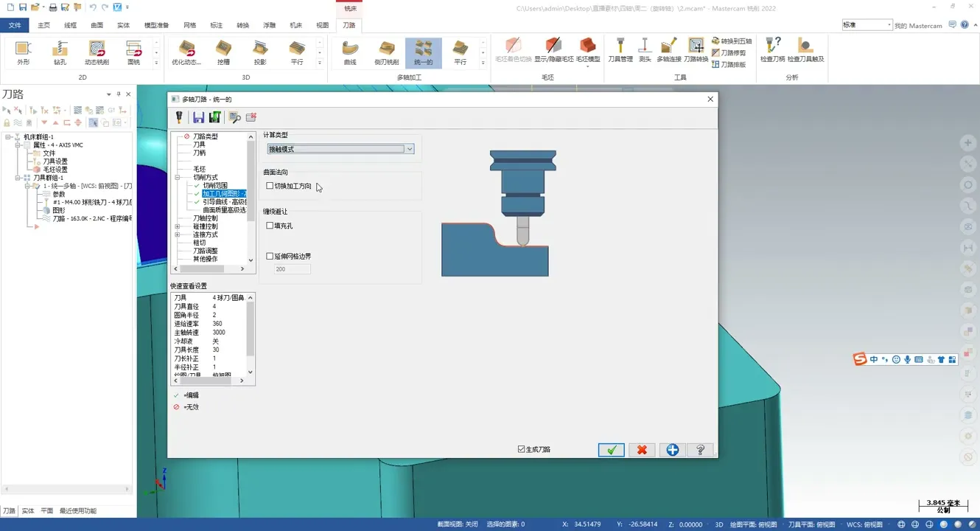Click the save parameters icon in dialog toolbar
The width and height of the screenshot is (980, 531).
pyautogui.click(x=198, y=117)
